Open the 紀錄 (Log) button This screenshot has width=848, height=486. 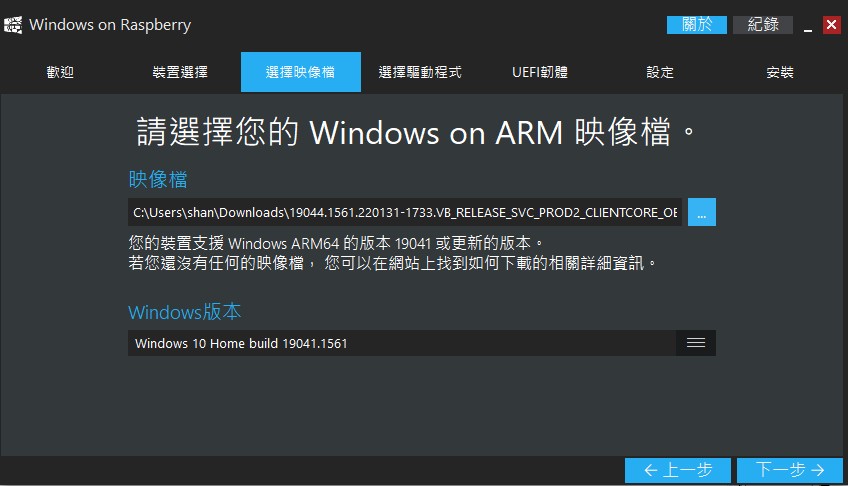pyautogui.click(x=763, y=25)
